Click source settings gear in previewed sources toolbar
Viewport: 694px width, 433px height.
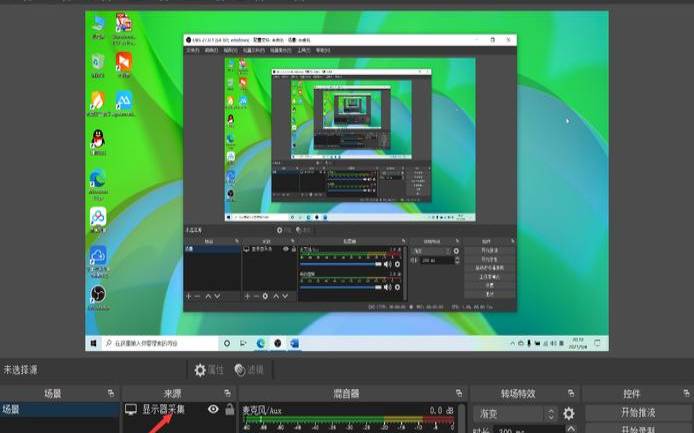click(265, 296)
